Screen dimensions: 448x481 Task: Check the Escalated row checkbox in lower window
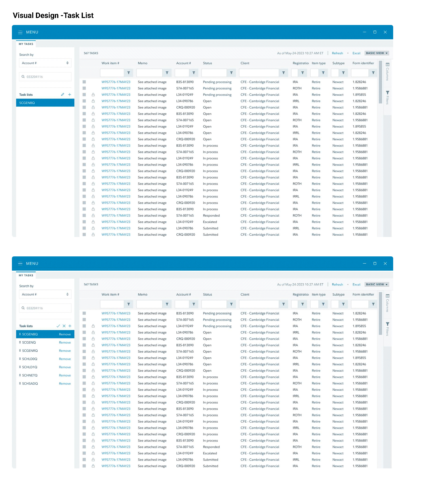click(x=84, y=453)
